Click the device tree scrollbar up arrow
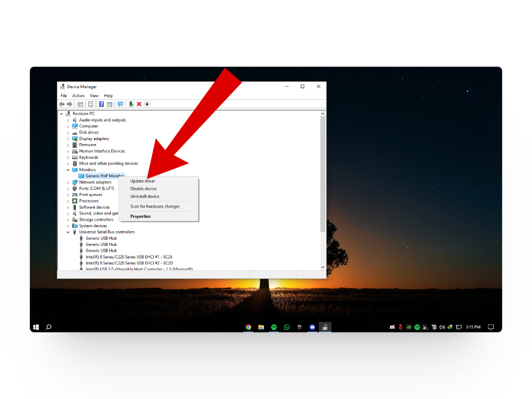The image size is (532, 399). 322,114
